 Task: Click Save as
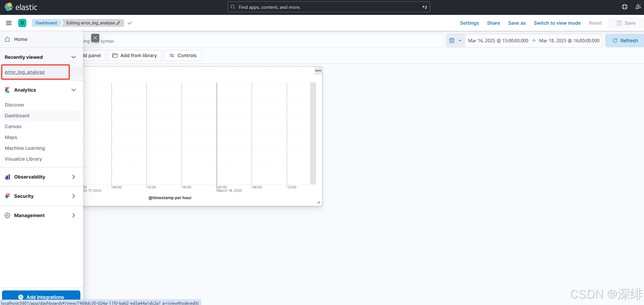click(x=517, y=23)
